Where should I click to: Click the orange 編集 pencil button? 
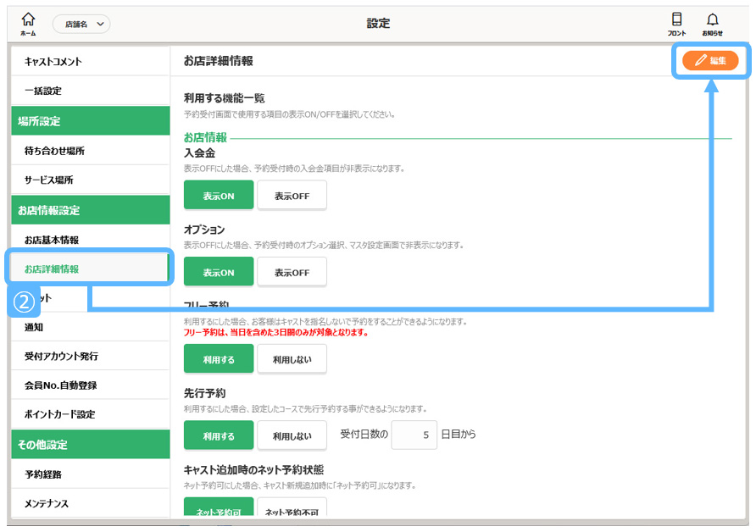pyautogui.click(x=710, y=61)
